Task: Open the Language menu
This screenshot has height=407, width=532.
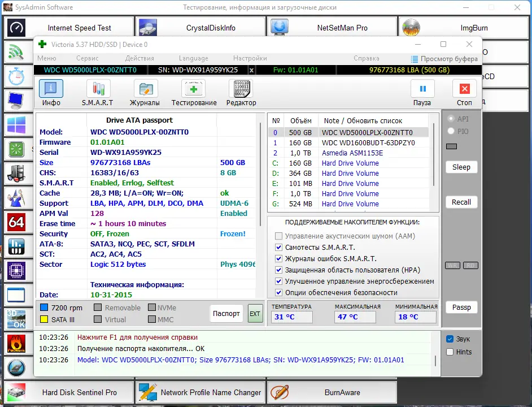Action: (x=193, y=58)
